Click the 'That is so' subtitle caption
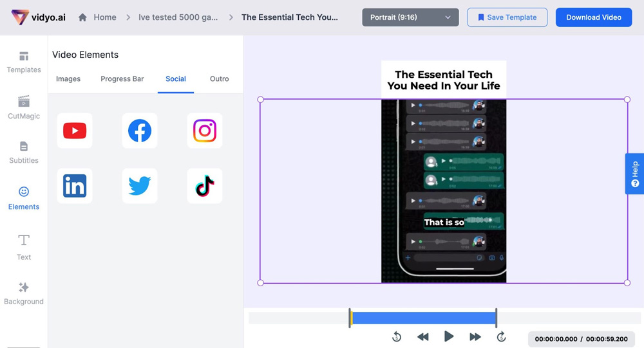This screenshot has width=644, height=348. pyautogui.click(x=444, y=222)
